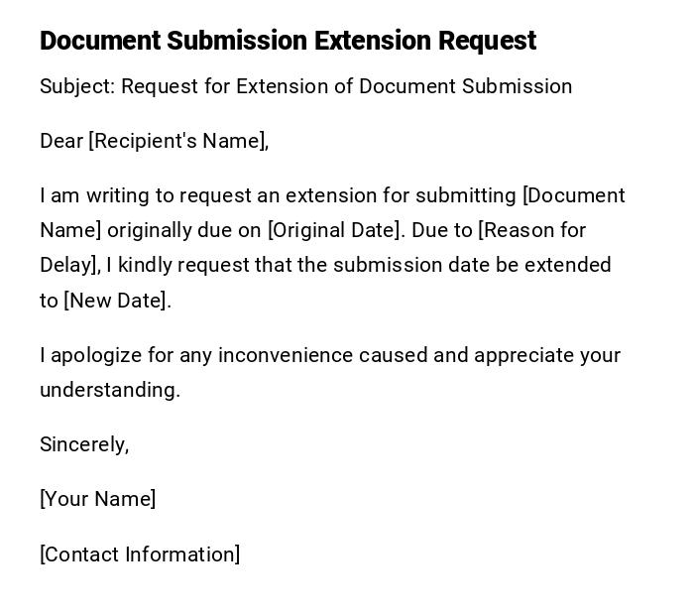Click the word "Subject:" in the subject line
Viewport: 694px width, 616px height.
tap(77, 86)
